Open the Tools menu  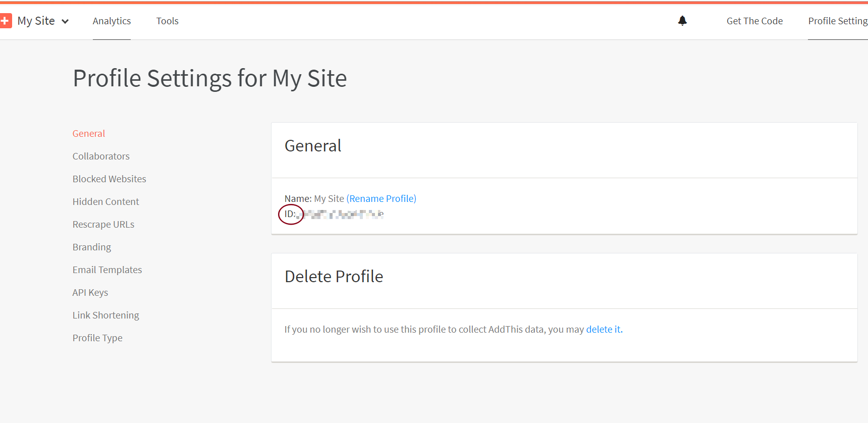[x=168, y=21]
